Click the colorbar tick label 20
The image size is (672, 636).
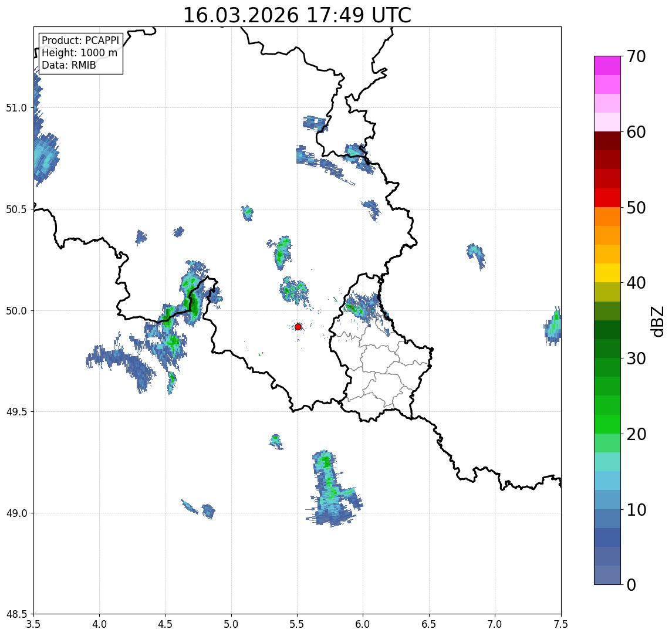point(636,434)
